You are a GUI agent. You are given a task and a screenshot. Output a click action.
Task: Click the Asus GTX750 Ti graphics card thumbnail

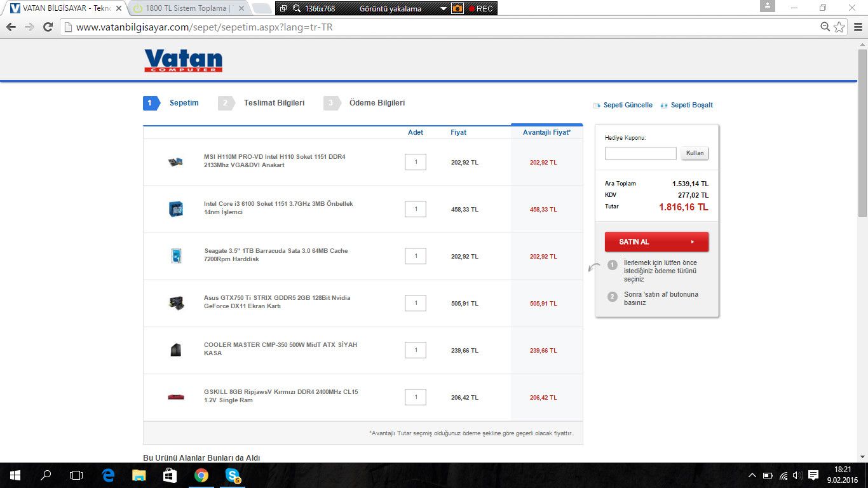click(176, 303)
